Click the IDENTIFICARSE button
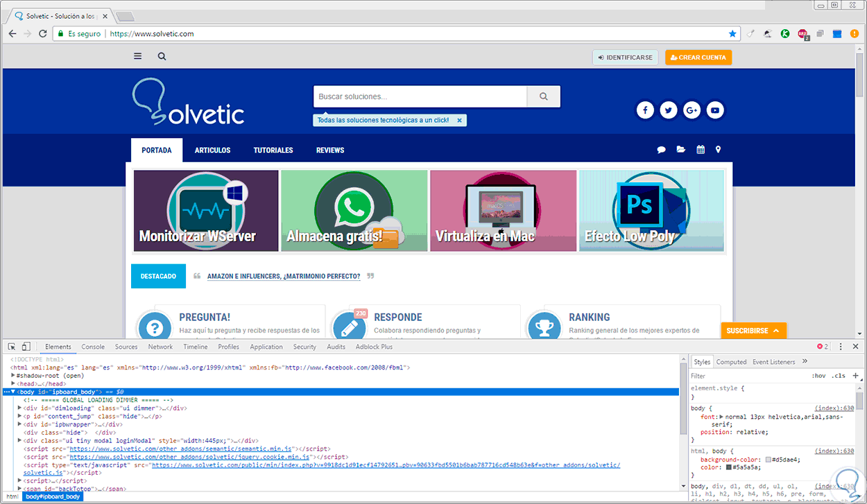 click(626, 58)
